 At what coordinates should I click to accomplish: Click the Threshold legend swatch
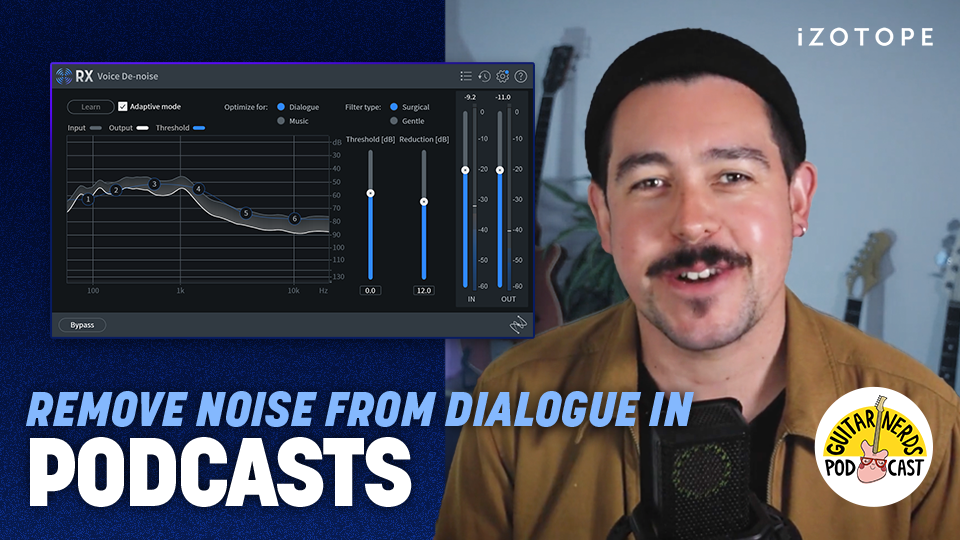tap(199, 128)
